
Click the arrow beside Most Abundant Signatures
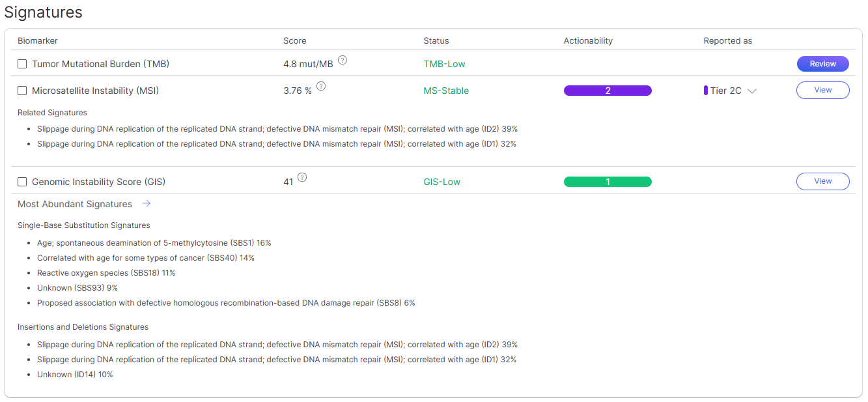(x=147, y=204)
